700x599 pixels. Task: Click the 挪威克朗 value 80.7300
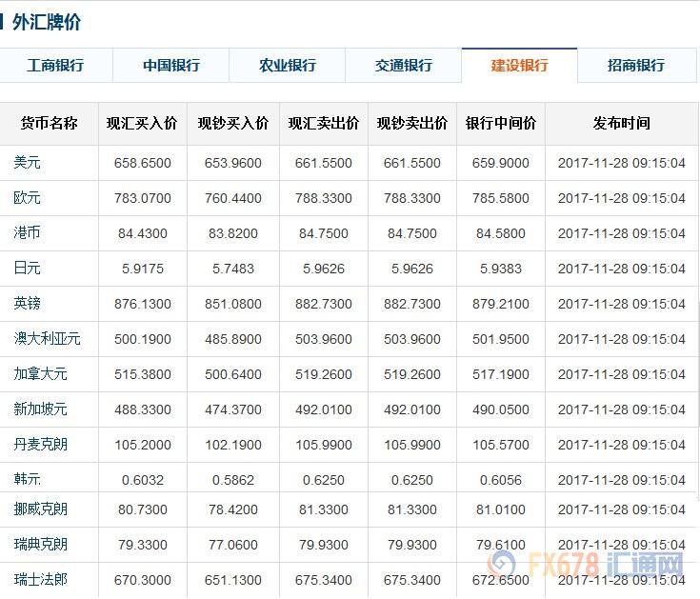pyautogui.click(x=143, y=509)
